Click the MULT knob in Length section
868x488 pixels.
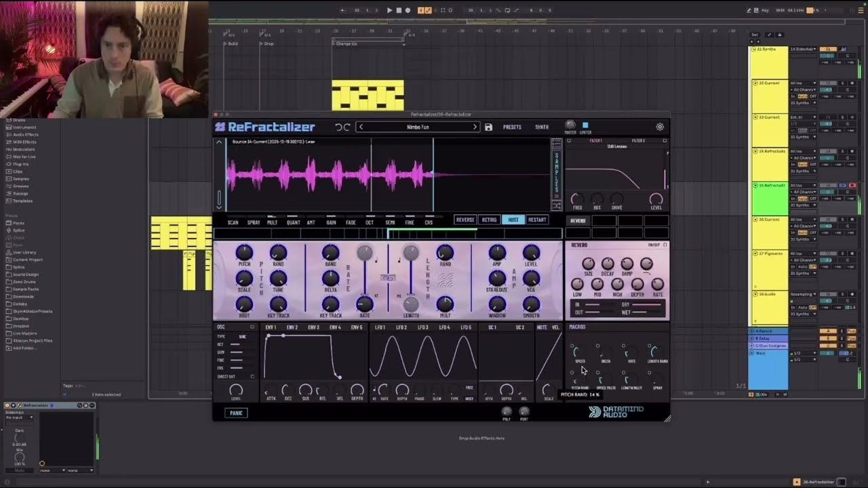point(445,304)
